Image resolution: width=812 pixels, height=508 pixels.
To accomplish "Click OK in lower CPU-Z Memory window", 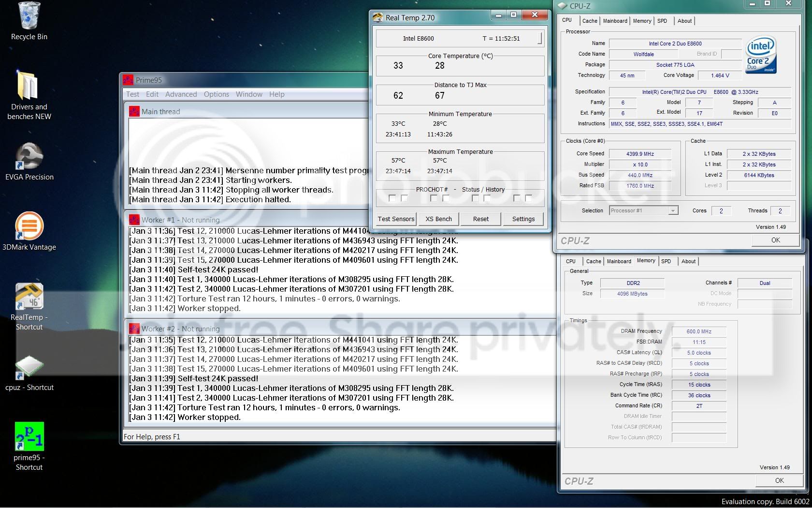I will (779, 480).
